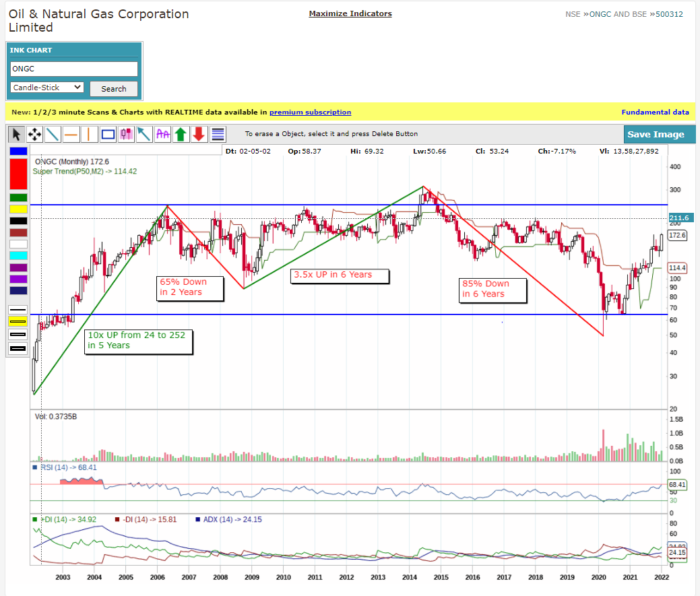Click the +DI (14) indicator label
Image resolution: width=700 pixels, height=596 pixels.
click(x=64, y=520)
